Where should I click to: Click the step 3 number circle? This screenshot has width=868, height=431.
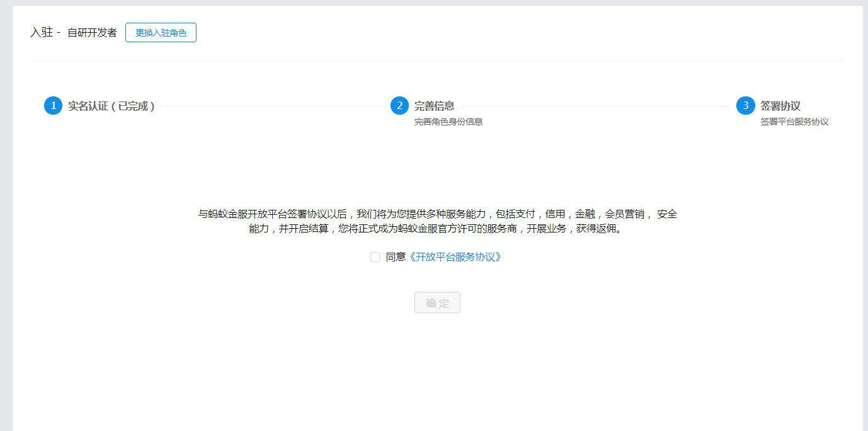746,106
